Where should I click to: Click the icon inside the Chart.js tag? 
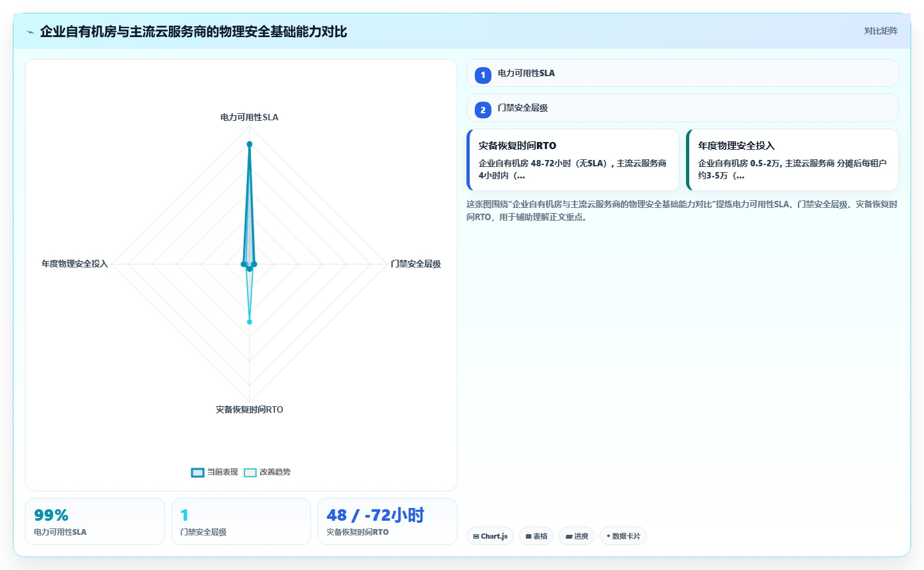(x=476, y=537)
